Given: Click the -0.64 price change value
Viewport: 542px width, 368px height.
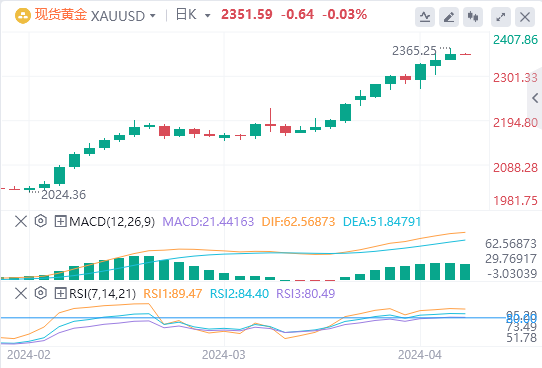Looking at the screenshot, I should 297,15.
